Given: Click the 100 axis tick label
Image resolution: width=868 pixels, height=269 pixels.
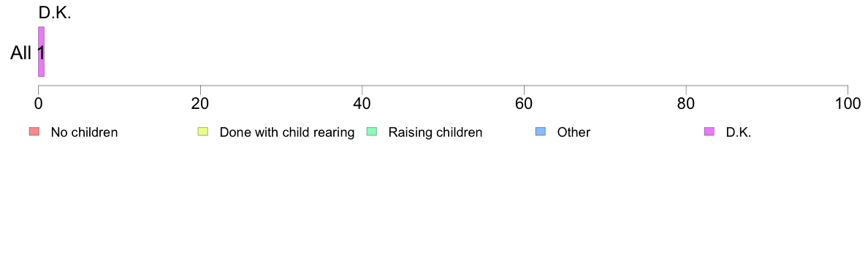Looking at the screenshot, I should tap(848, 103).
